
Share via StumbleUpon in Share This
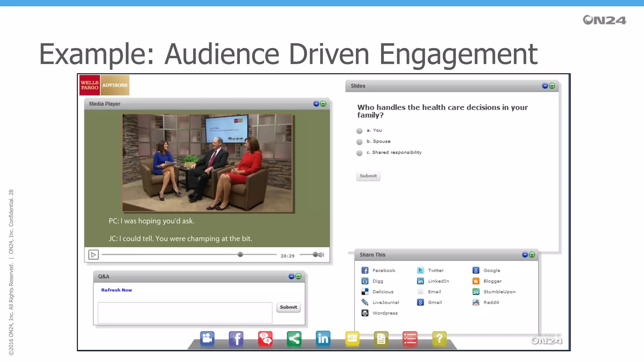494,292
